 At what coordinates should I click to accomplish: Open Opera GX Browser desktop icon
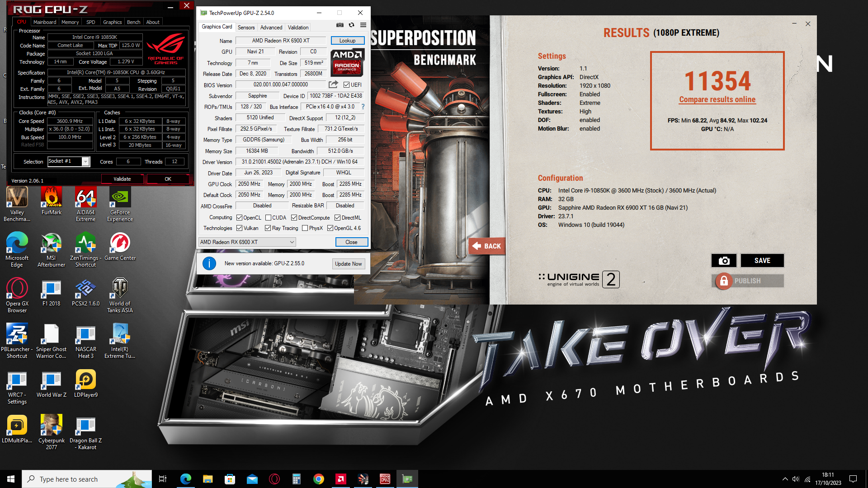tap(17, 296)
